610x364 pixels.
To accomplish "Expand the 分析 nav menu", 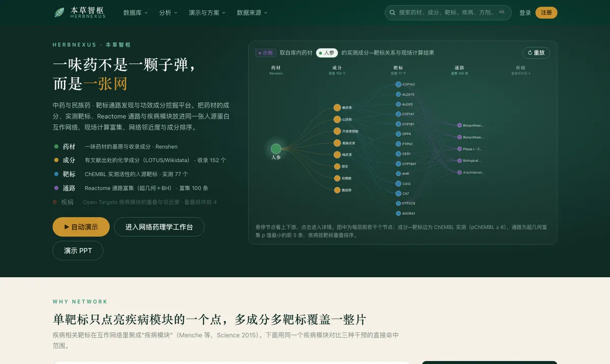I will coord(168,13).
